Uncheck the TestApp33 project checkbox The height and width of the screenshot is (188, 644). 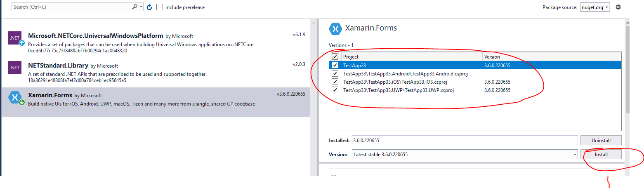click(x=335, y=65)
